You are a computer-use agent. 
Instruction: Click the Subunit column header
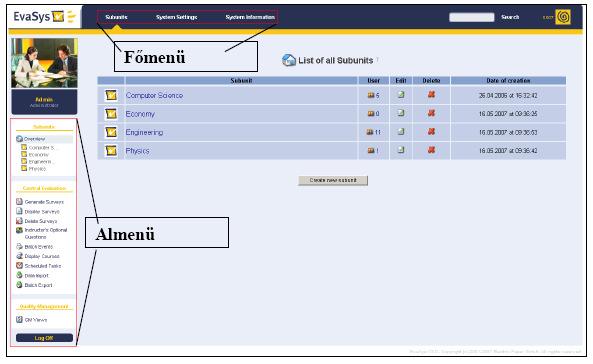tap(241, 81)
